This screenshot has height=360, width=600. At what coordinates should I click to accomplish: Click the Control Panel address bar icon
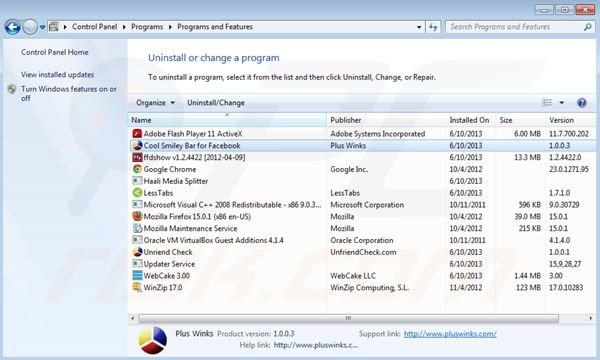[54, 27]
